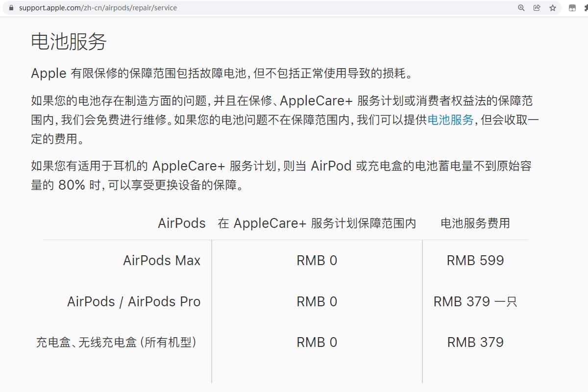This screenshot has width=588, height=392.
Task: Click RMB 0 in the AirPods Max row
Action: pyautogui.click(x=317, y=261)
